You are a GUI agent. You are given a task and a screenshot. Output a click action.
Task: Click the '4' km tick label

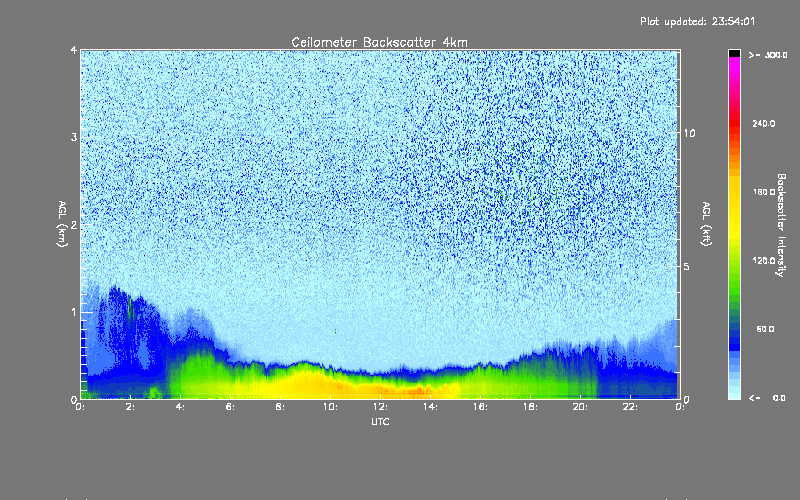coord(74,50)
